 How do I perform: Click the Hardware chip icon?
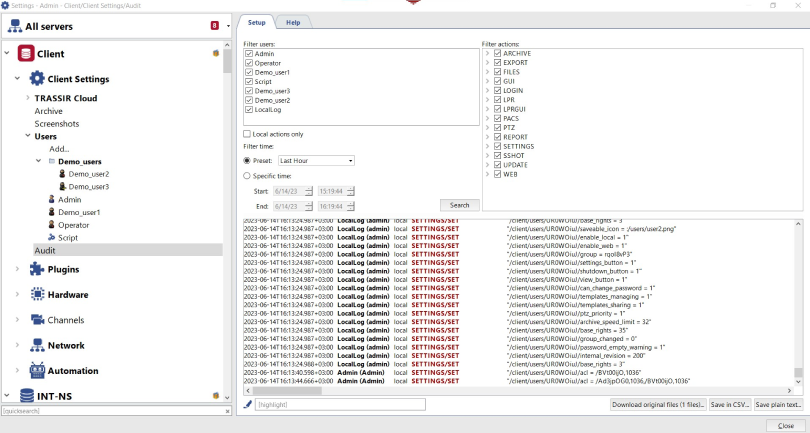click(x=37, y=294)
